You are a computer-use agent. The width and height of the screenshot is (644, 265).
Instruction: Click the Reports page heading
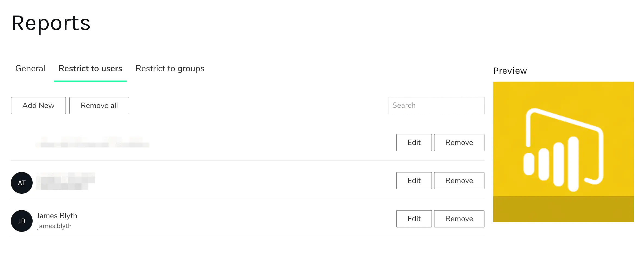[x=51, y=23]
